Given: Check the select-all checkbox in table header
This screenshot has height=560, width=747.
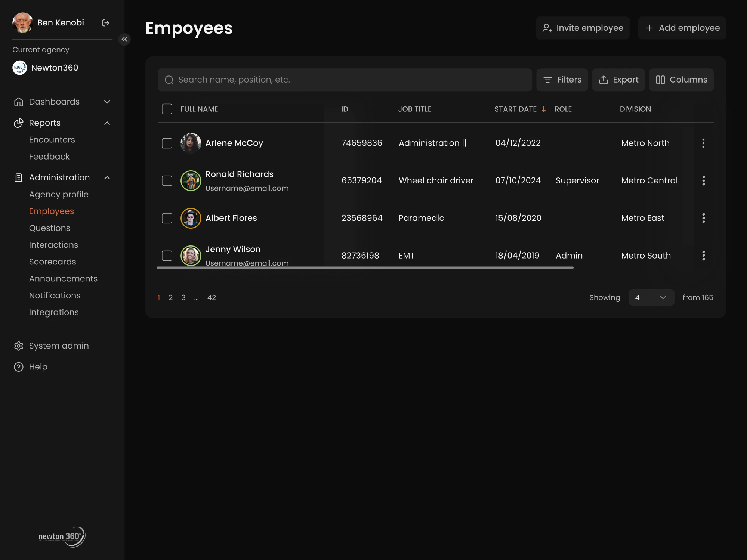Looking at the screenshot, I should (167, 109).
